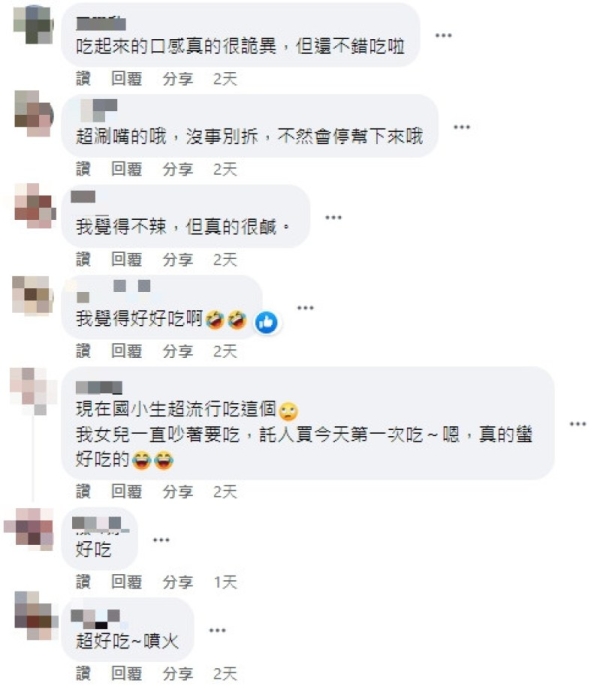
Task: Open three-dot menu beside 超好吃~噴火 comment
Action: pos(217,631)
